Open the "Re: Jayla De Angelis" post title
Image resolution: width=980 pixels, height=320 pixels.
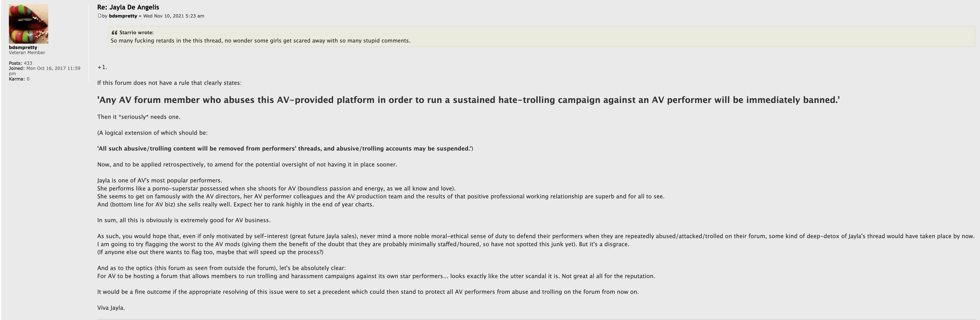pyautogui.click(x=128, y=7)
